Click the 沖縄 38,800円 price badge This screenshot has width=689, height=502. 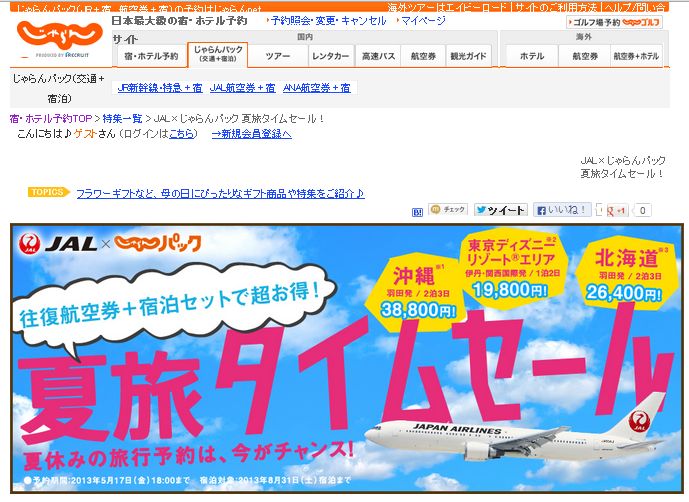pos(417,291)
